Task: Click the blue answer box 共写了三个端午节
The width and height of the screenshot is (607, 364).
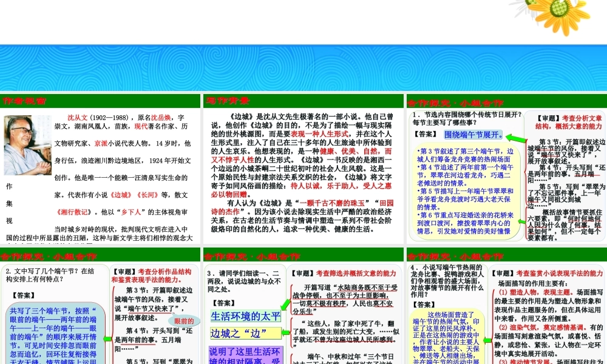Action: [x=55, y=334]
